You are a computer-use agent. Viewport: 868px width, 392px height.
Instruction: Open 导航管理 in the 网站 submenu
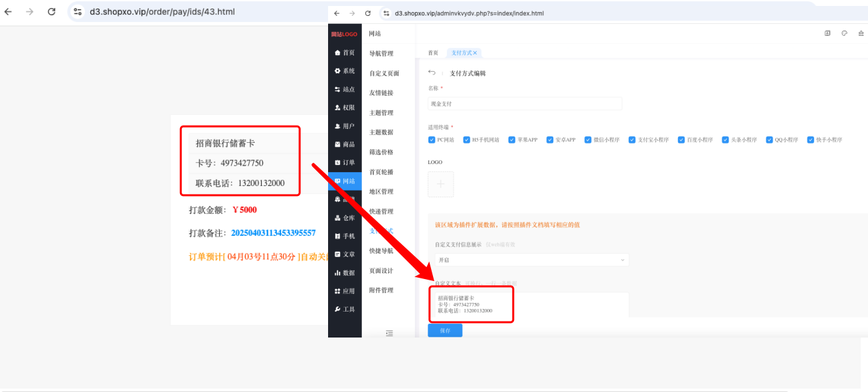click(x=381, y=54)
